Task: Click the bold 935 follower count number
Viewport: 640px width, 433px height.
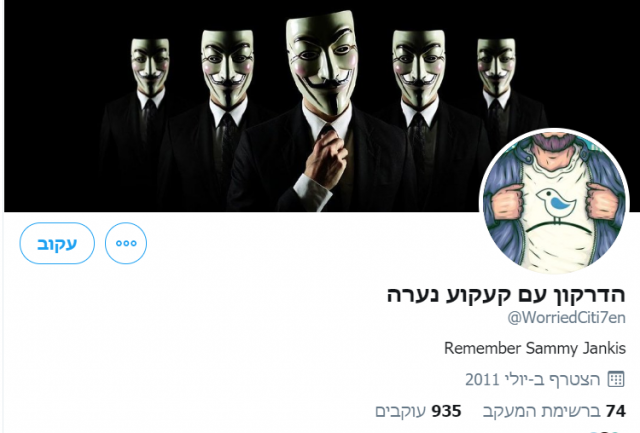Action: [x=447, y=411]
